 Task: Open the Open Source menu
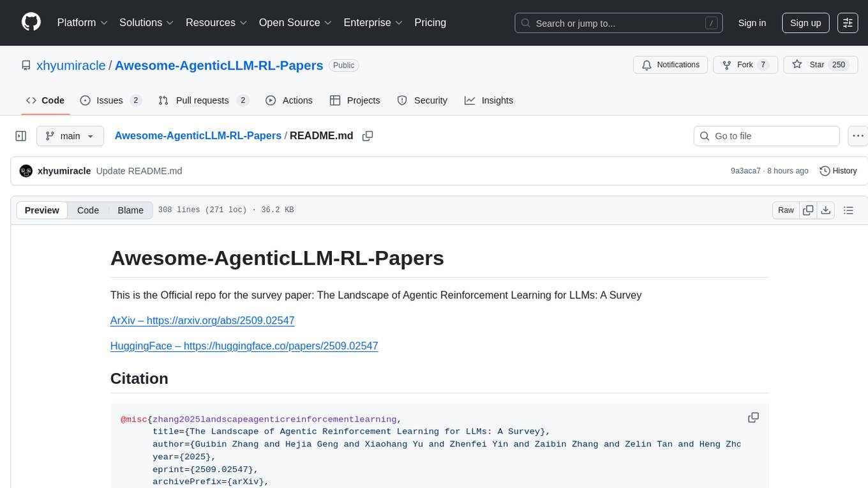pyautogui.click(x=296, y=22)
